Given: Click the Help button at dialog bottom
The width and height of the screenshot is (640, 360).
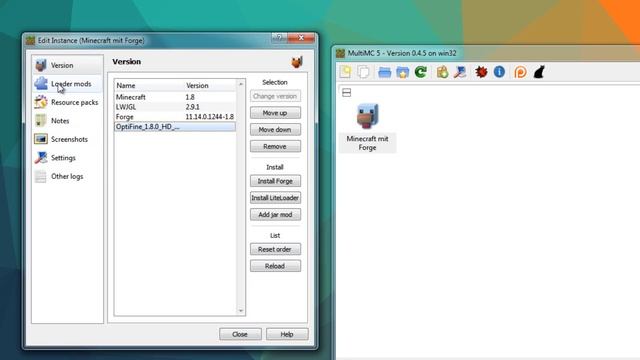Looking at the screenshot, I should click(287, 334).
